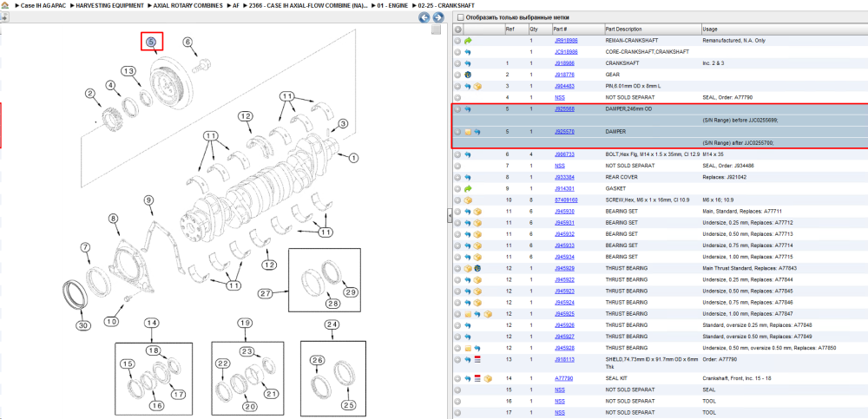The height and width of the screenshot is (419, 868).
Task: Click 'Crankshaft, Front, Inc. 15 - 18' usage text
Action: (x=738, y=378)
